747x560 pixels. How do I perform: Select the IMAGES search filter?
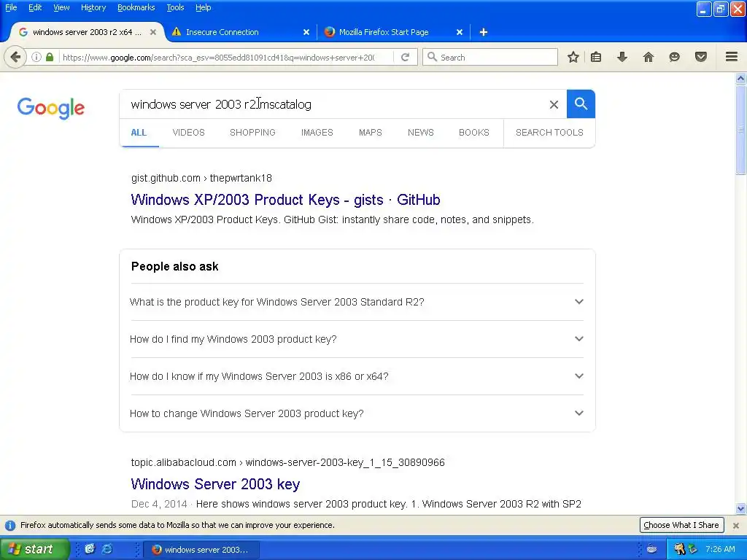(x=317, y=133)
